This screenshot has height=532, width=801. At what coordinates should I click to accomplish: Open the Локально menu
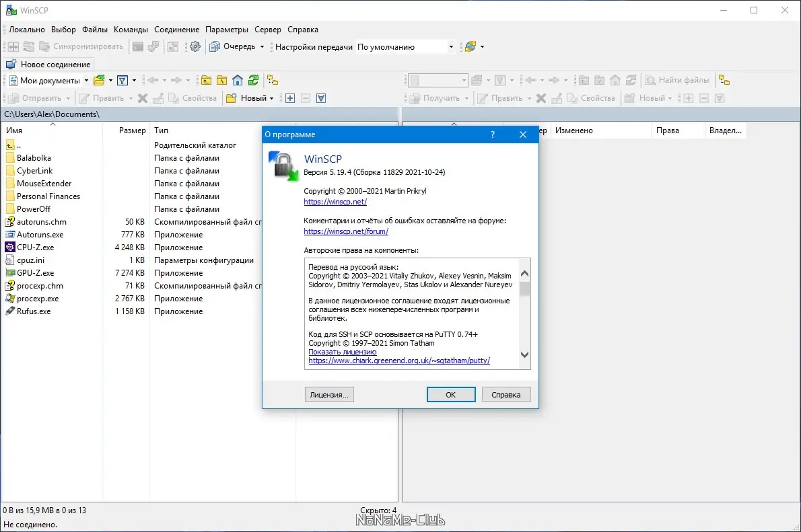[x=26, y=30]
